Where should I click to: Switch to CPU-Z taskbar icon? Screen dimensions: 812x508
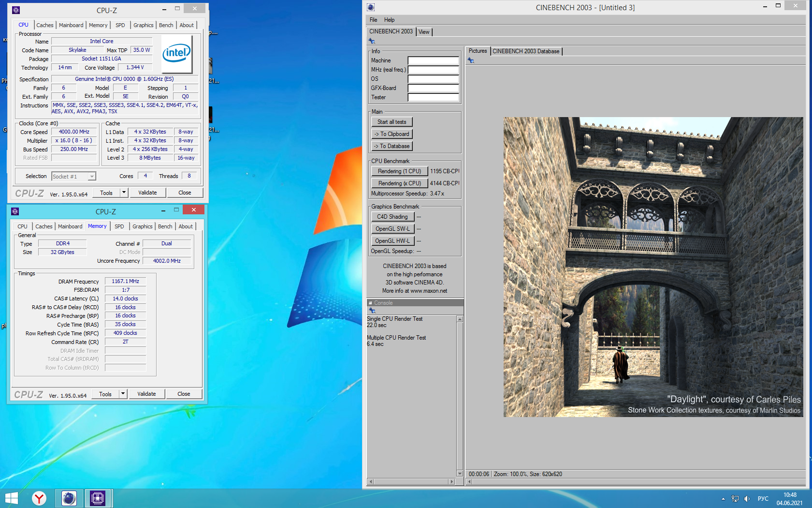tap(98, 498)
